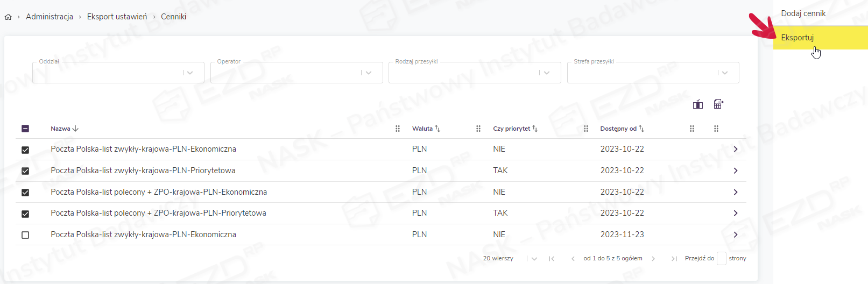Click the export table icon

click(x=718, y=104)
